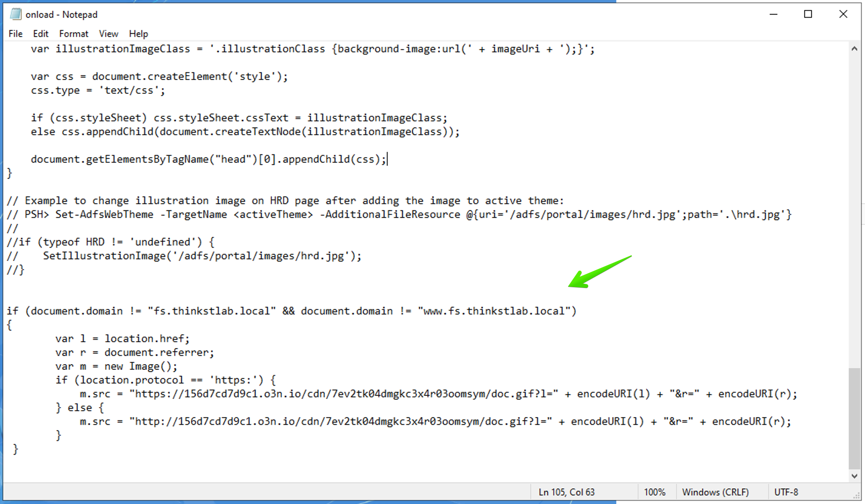Maximize the Notepad window
This screenshot has height=504, width=865.
point(808,14)
